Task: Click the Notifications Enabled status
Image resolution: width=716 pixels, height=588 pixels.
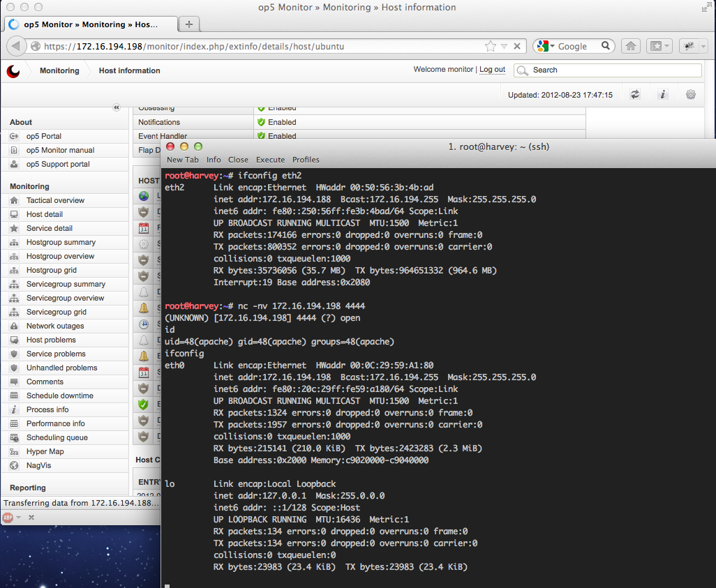Action: (x=277, y=122)
